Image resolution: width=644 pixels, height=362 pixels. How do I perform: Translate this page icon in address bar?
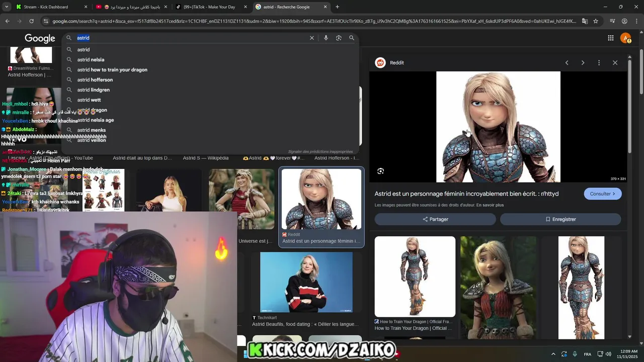tap(585, 21)
